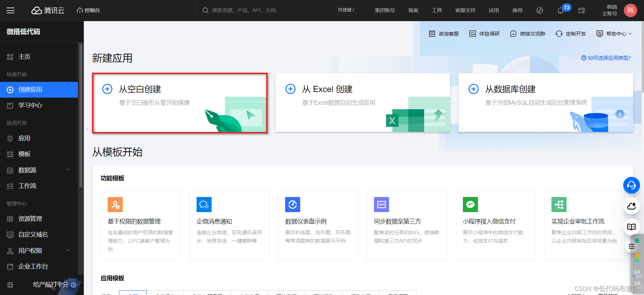
Task: Open the 企微消息通知 template
Action: click(x=229, y=225)
